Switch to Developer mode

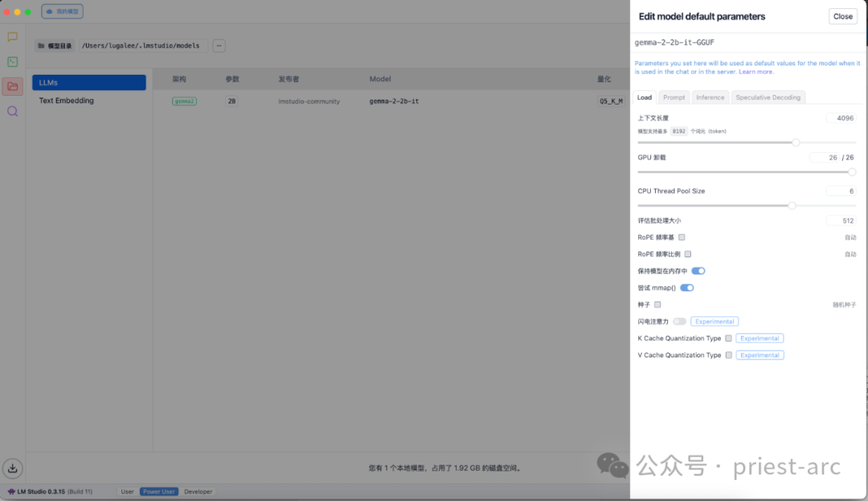[x=199, y=491]
